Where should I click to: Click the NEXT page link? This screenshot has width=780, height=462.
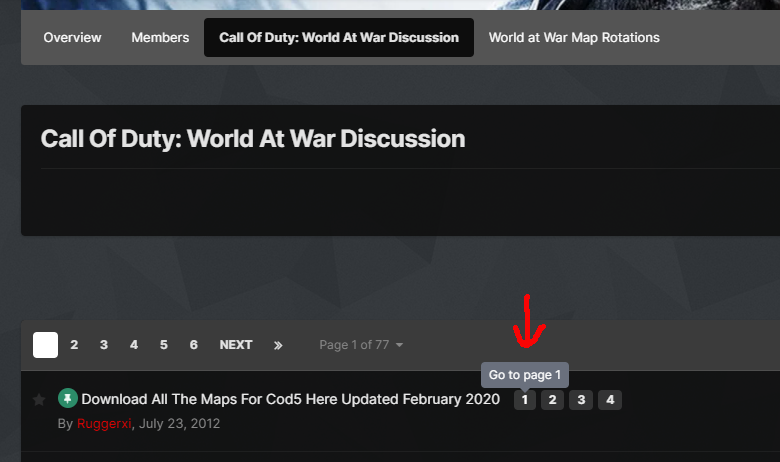[x=236, y=345]
